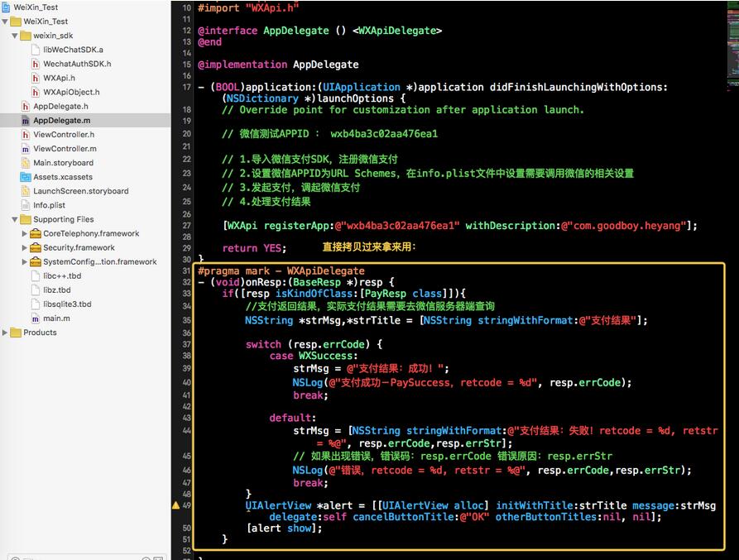Click the WXApi.h header file icon
Viewport: 739px width, 560px height.
tap(36, 78)
